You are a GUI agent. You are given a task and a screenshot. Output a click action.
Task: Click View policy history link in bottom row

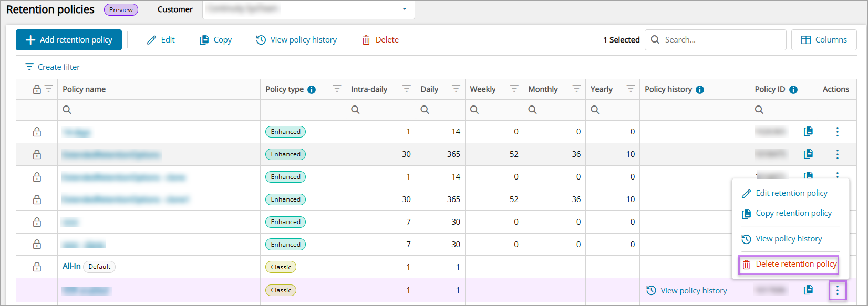click(x=693, y=290)
